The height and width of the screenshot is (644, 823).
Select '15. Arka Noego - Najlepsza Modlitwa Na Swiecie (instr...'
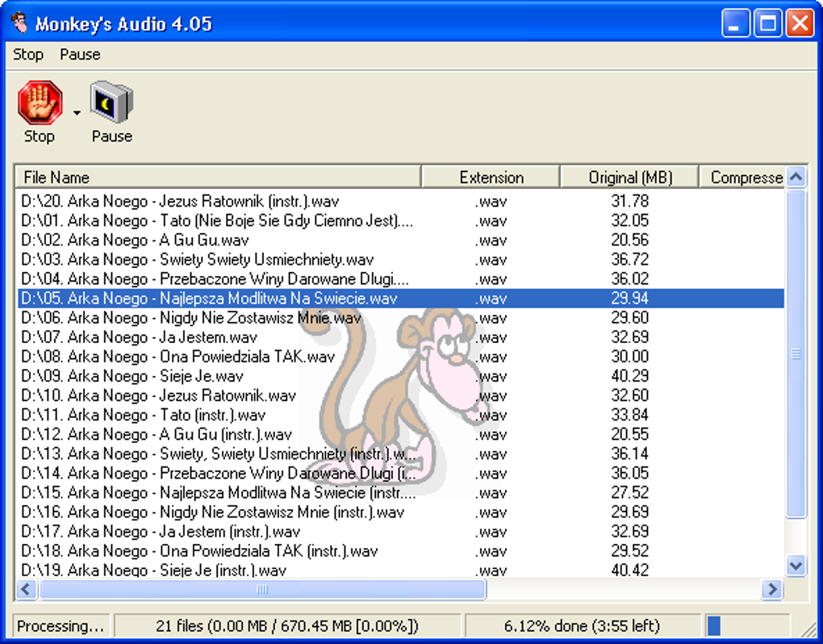tap(401, 492)
